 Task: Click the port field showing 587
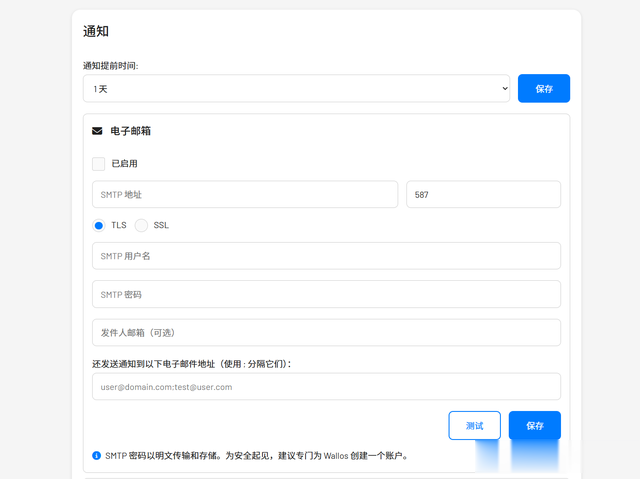[x=483, y=195]
